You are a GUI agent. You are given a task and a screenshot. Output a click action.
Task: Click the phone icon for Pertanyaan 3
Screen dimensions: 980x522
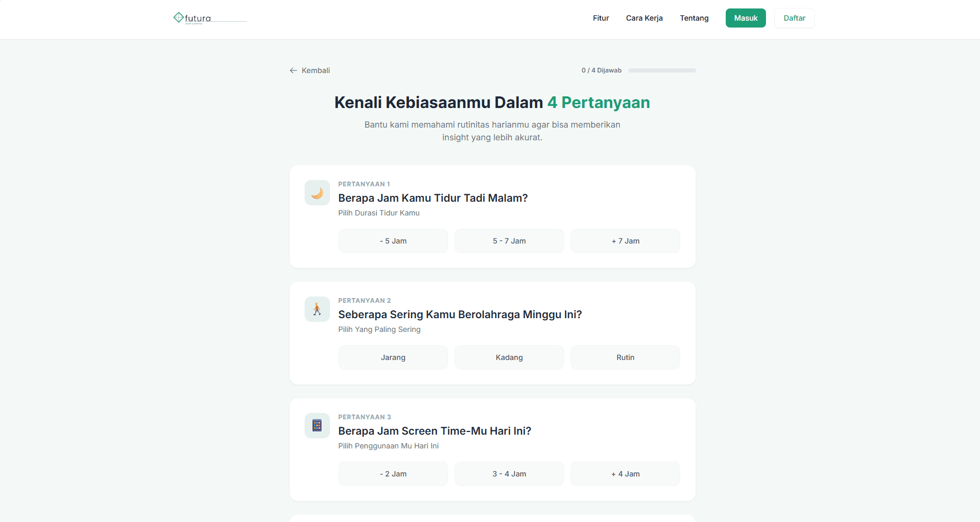pos(317,426)
